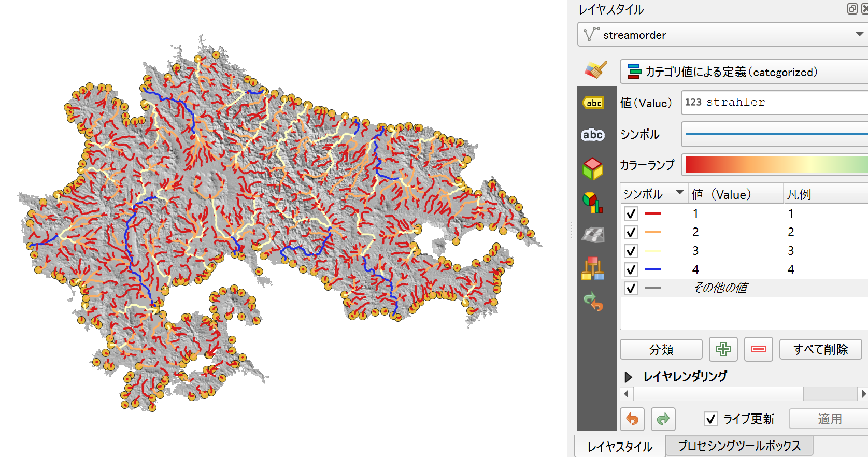Viewport: 868px width, 457px height.
Task: Click the strahler value field combo box
Action: [x=775, y=103]
